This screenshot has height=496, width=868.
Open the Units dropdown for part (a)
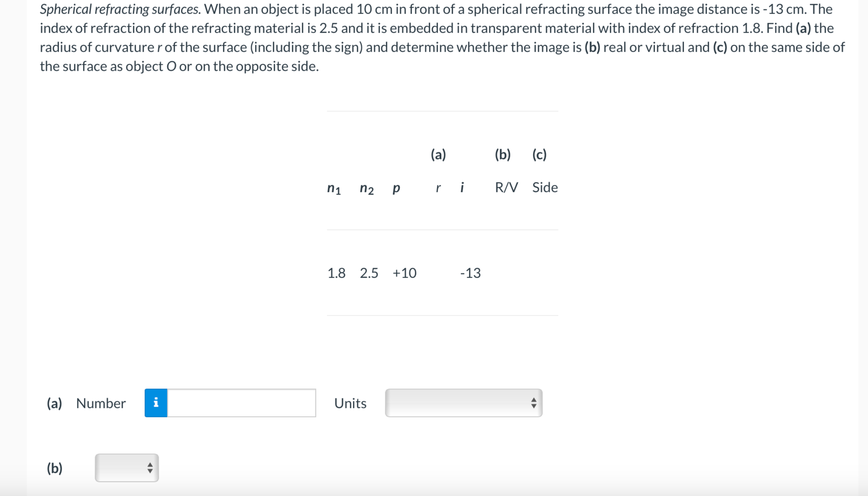coord(463,403)
